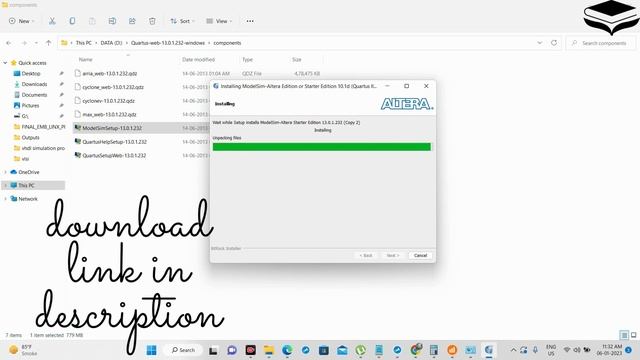Click the Copy icon in Explorer toolbar

(72, 21)
